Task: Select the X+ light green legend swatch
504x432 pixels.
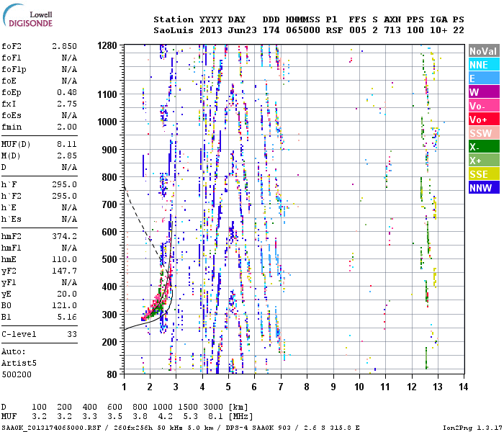Action: pyautogui.click(x=484, y=161)
